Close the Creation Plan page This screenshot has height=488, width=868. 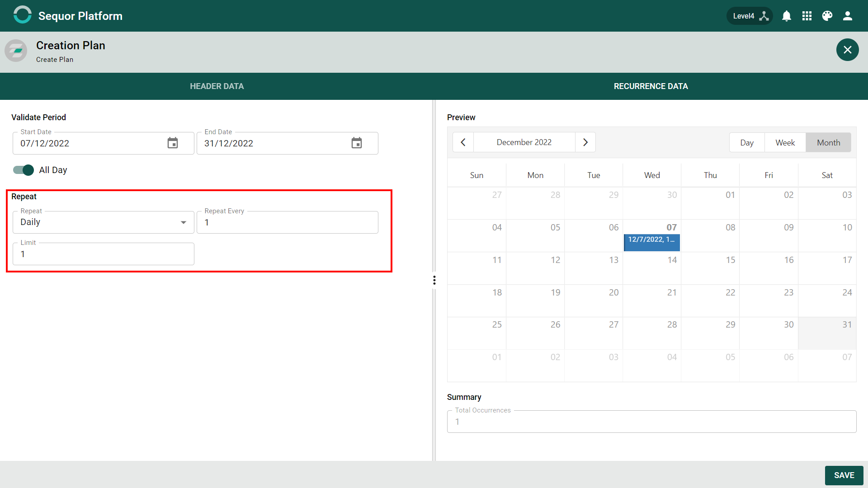848,50
